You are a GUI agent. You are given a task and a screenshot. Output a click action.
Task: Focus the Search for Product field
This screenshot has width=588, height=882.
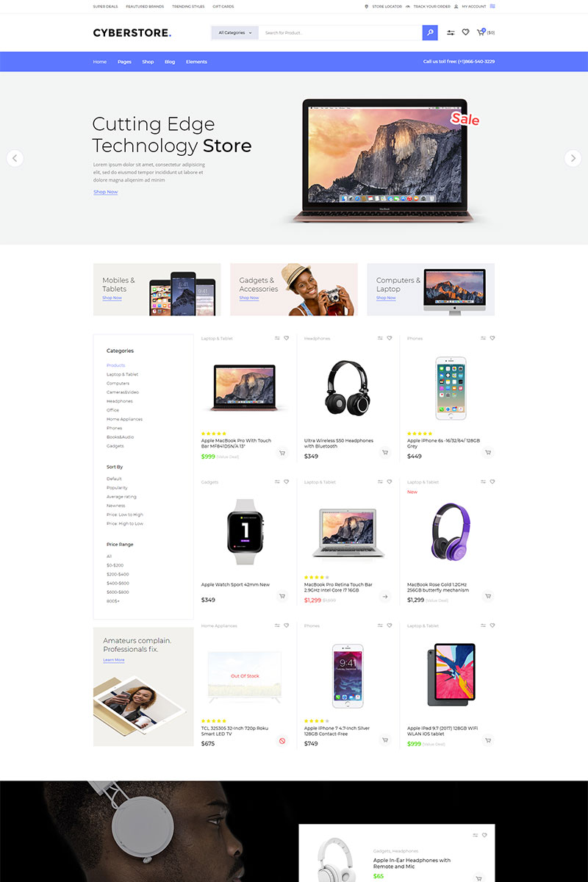click(340, 32)
